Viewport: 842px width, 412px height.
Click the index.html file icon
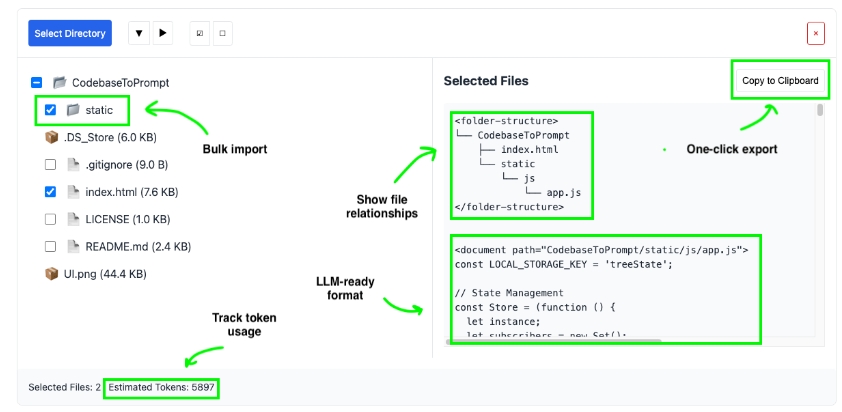pos(73,192)
